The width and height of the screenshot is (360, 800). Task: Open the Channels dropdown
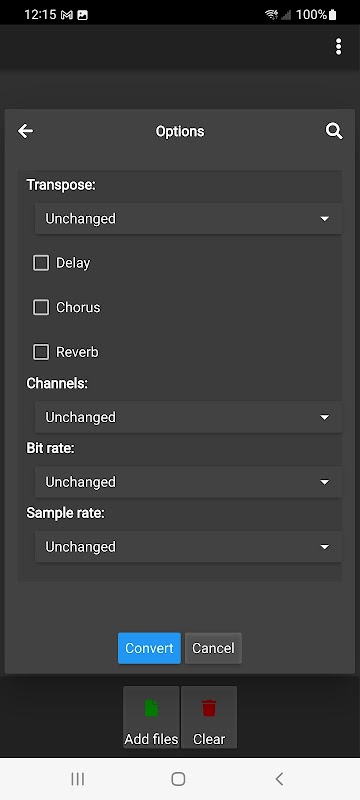188,417
